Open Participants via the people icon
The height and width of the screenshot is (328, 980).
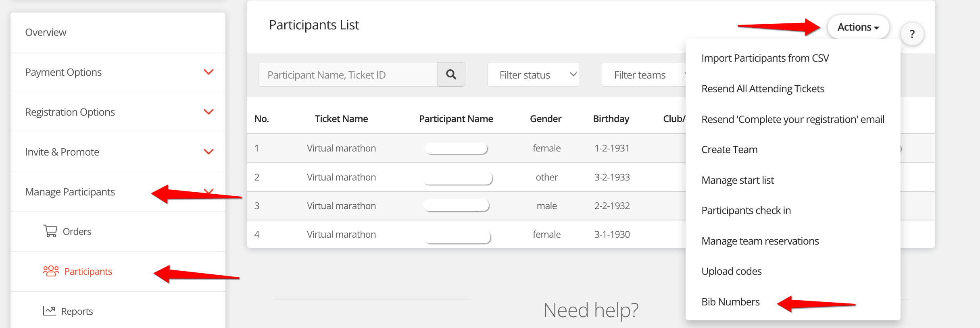click(51, 271)
